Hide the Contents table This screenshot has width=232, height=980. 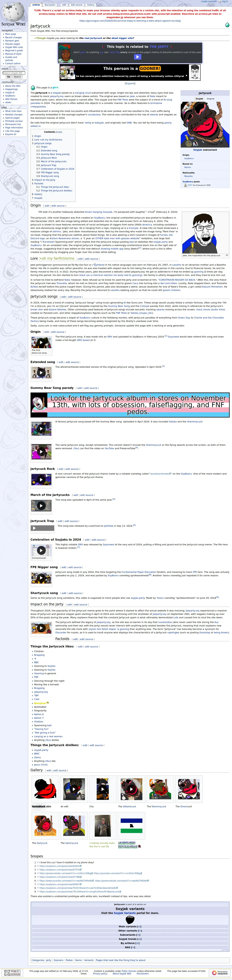pos(59,132)
